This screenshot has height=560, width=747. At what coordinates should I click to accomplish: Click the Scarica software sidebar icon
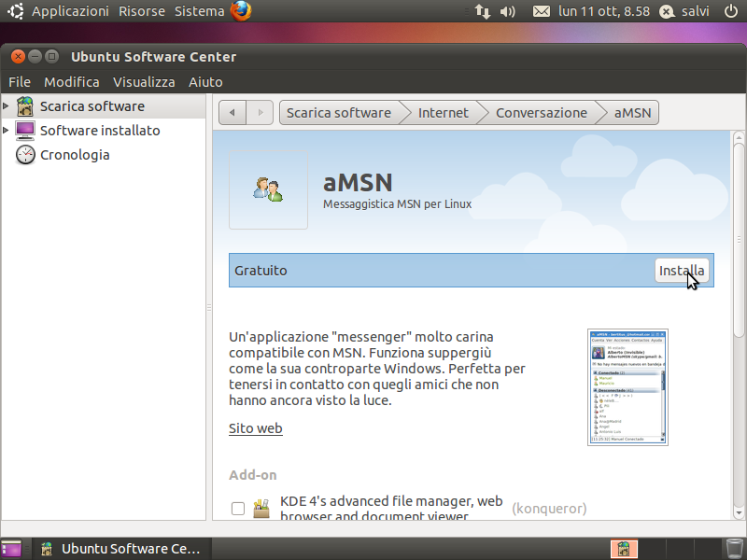pyautogui.click(x=25, y=106)
